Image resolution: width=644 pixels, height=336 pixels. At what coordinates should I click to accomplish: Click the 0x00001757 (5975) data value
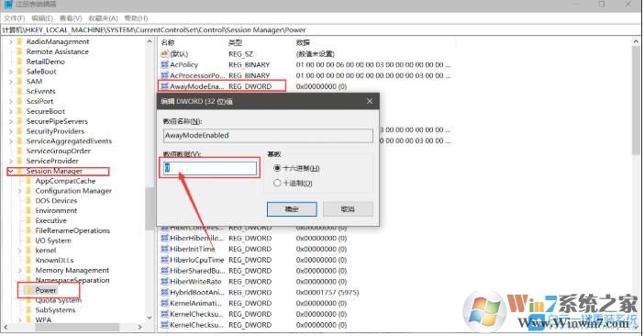click(328, 293)
